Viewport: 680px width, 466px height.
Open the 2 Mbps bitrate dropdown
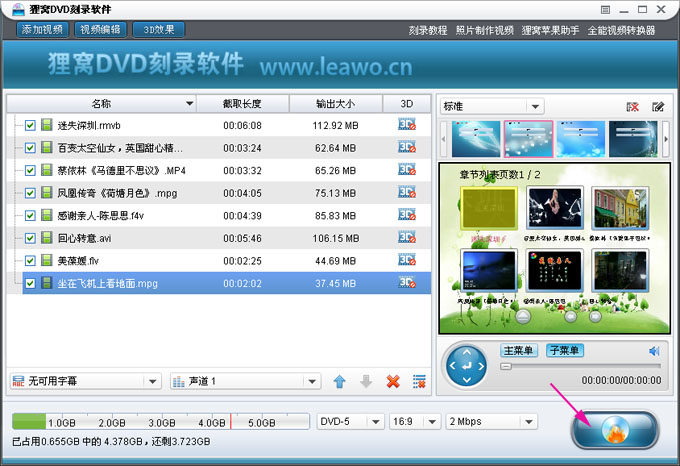click(x=491, y=421)
